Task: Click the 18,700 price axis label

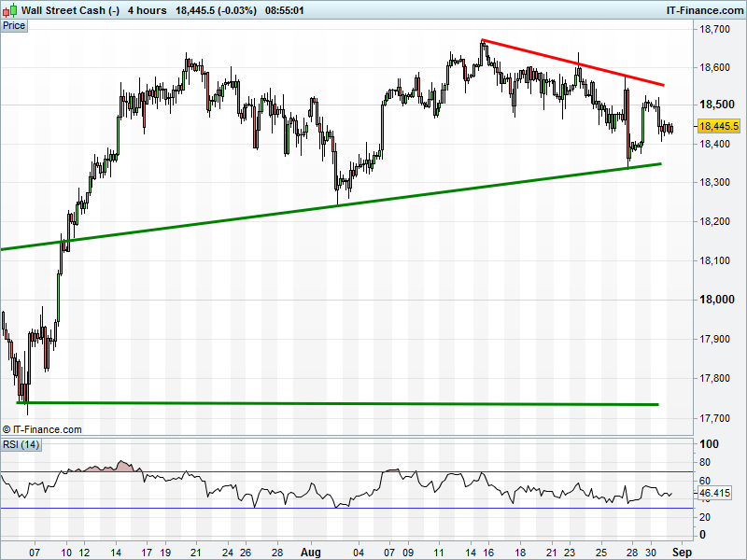Action: pyautogui.click(x=714, y=29)
